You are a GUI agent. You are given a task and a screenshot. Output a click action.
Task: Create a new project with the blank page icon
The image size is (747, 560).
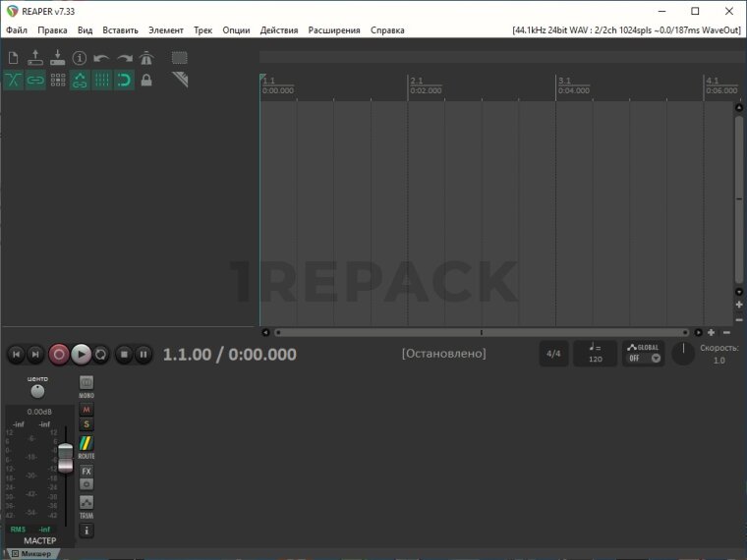[13, 58]
